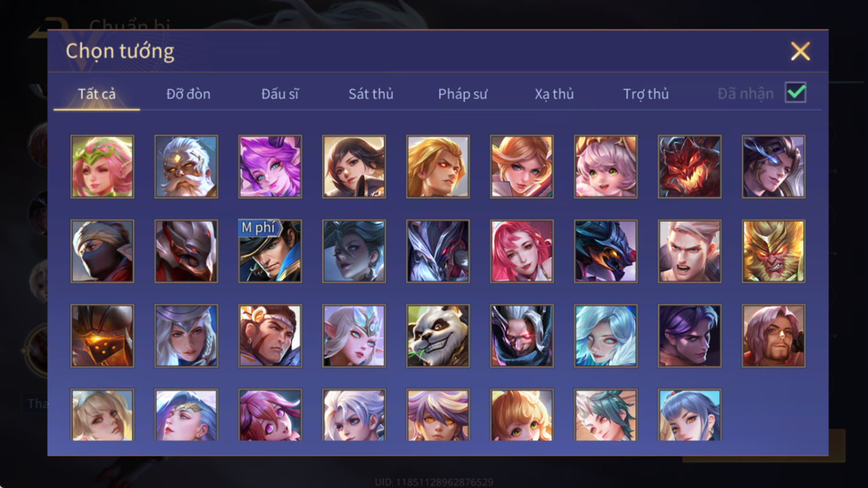Select the white-bearded old man hero
The width and height of the screenshot is (868, 488).
(186, 167)
